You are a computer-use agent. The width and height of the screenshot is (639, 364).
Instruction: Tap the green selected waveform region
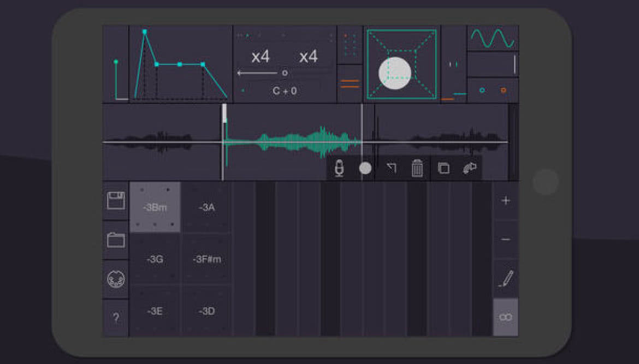[293, 142]
